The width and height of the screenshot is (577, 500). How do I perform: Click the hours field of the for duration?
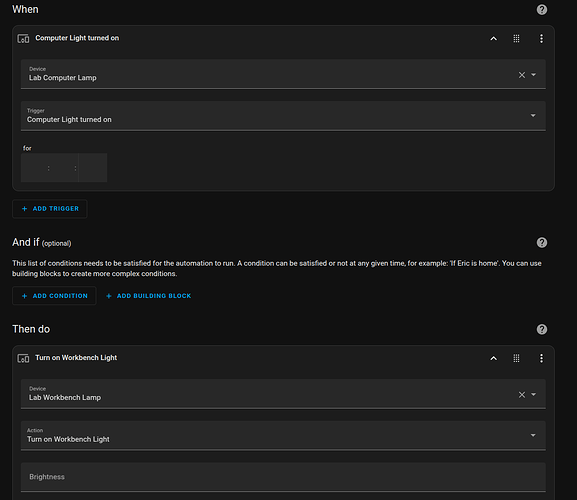point(35,168)
